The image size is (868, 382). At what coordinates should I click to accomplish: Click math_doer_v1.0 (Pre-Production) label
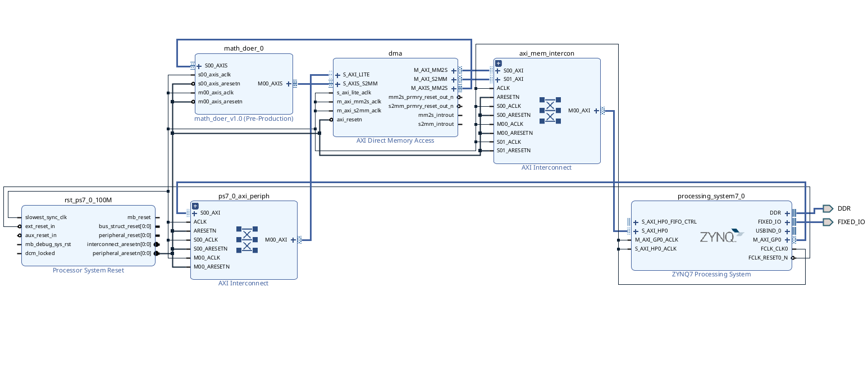point(244,119)
